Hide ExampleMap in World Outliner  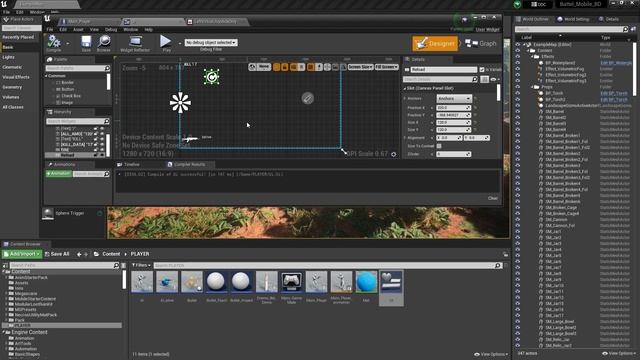pos(518,44)
